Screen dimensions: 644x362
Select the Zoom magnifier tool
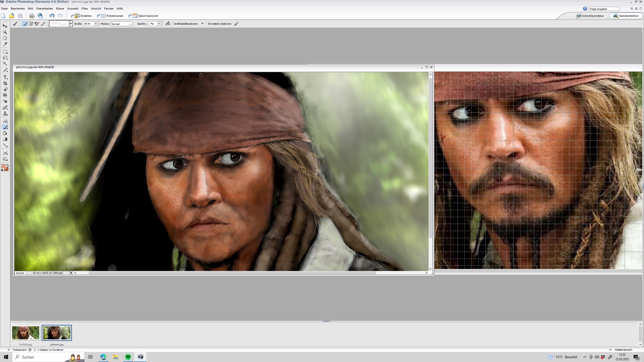[x=5, y=32]
